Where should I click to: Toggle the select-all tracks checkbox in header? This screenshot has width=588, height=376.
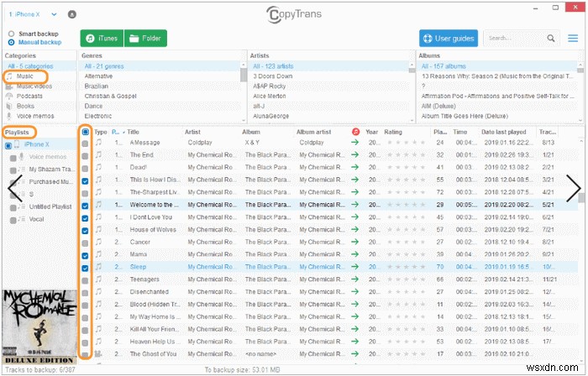pyautogui.click(x=85, y=132)
